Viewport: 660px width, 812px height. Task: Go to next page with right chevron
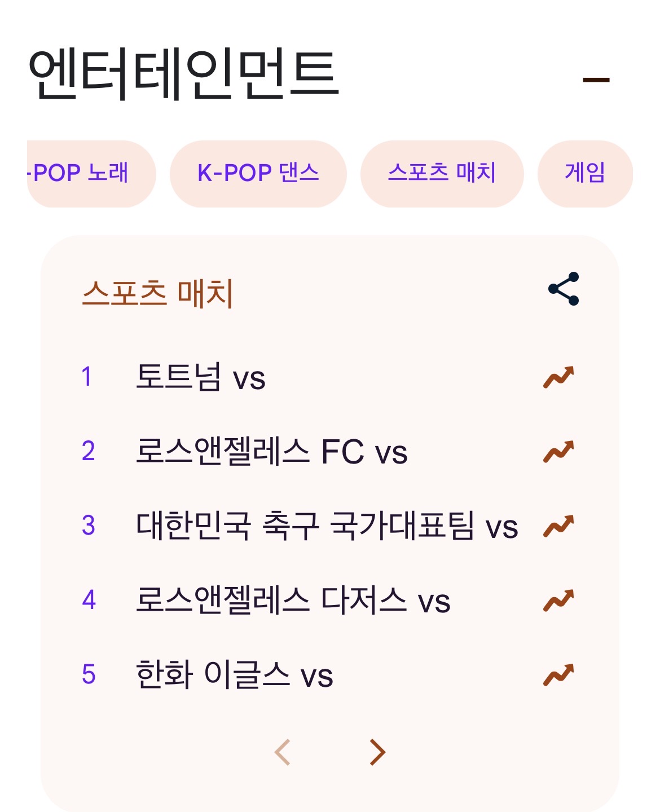coord(377,752)
